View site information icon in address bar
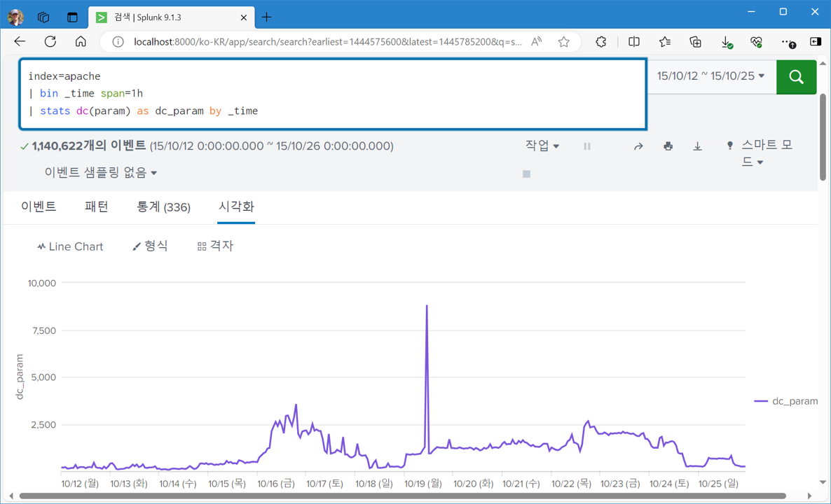The width and height of the screenshot is (831, 504). point(118,42)
